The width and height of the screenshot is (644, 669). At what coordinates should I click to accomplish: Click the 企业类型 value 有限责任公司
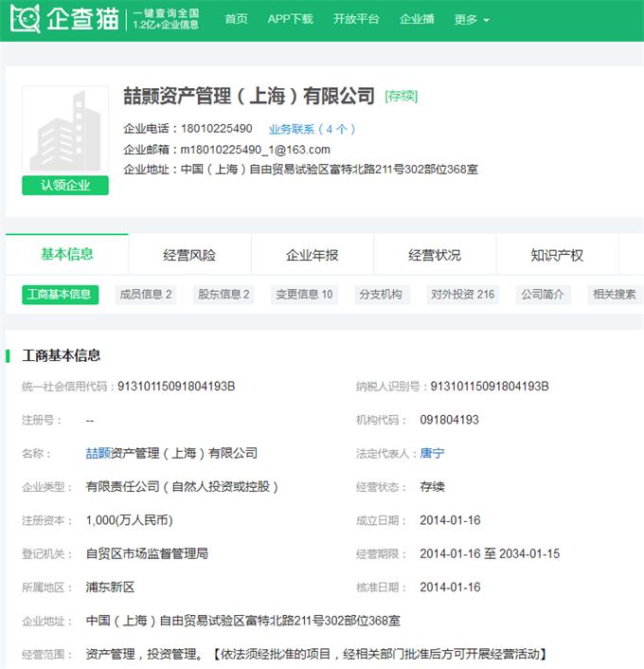182,487
